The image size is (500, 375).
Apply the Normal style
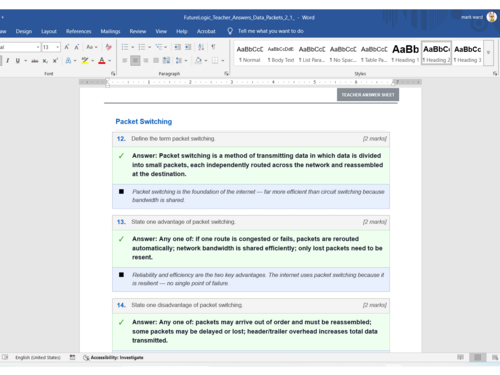click(x=250, y=53)
